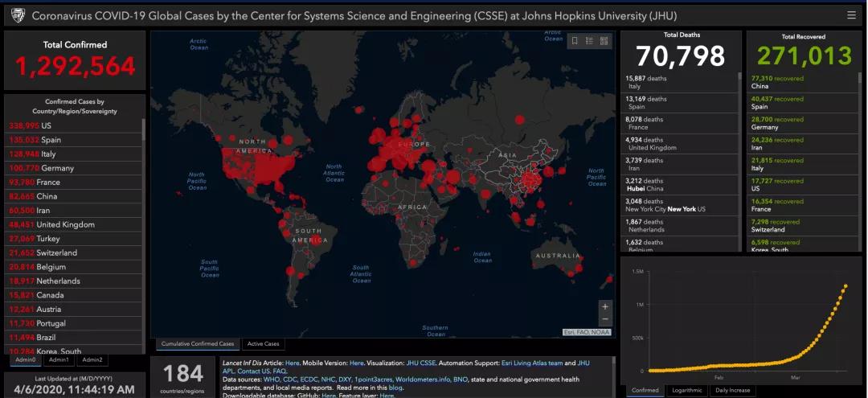Open the Lancet Inf Dis article Here link
This screenshot has height=398, width=868.
point(292,363)
